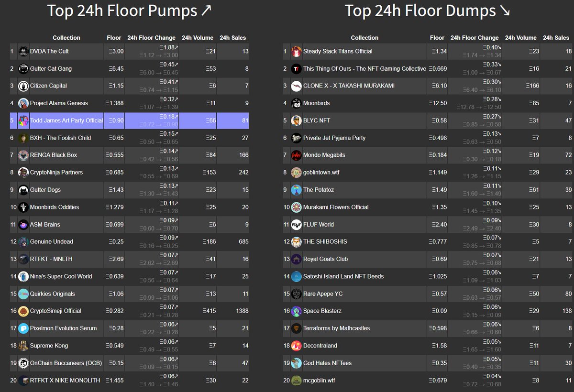Open Space Blasterz collection name

pyautogui.click(x=322, y=311)
